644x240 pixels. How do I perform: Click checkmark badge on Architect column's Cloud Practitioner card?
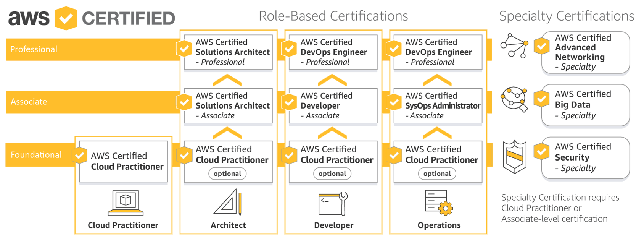(x=184, y=155)
